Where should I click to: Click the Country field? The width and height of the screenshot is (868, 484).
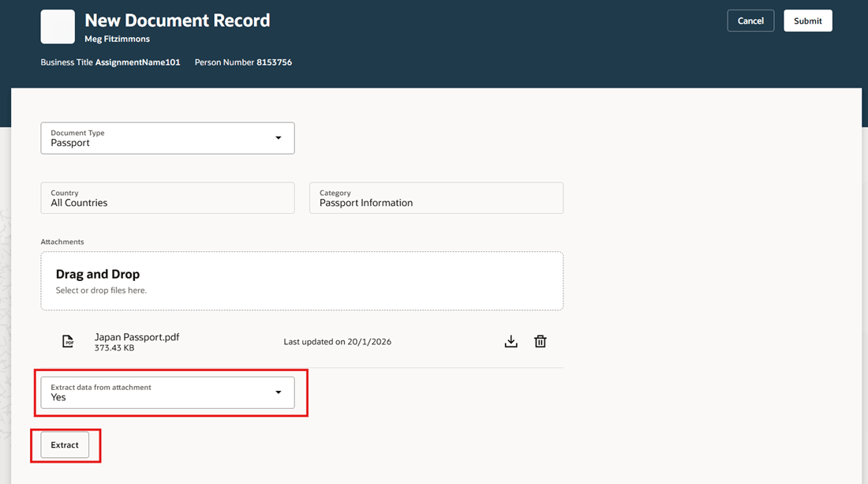168,197
